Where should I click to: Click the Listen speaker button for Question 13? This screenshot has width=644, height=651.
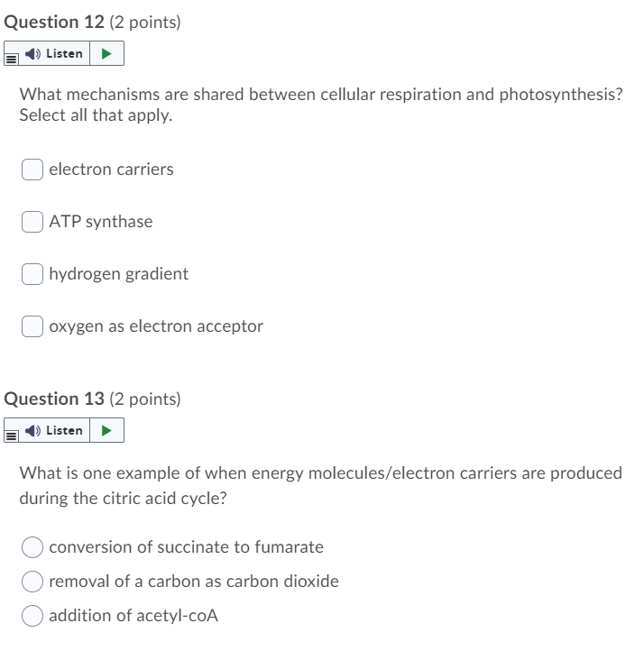[x=54, y=431]
